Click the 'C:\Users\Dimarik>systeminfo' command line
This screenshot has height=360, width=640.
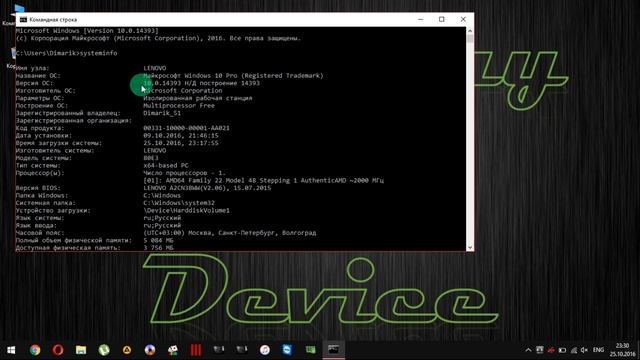click(67, 53)
